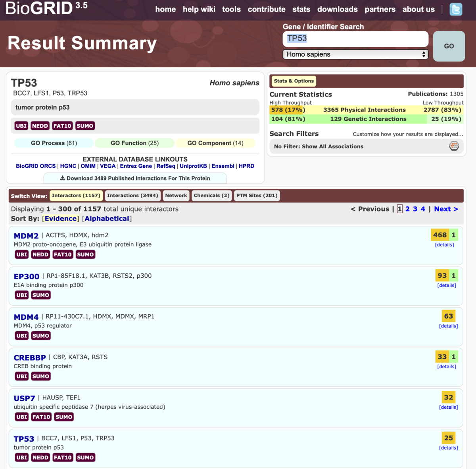Open the PTM Sites (201) view
Viewport: 476px width, 469px height.
tap(257, 195)
